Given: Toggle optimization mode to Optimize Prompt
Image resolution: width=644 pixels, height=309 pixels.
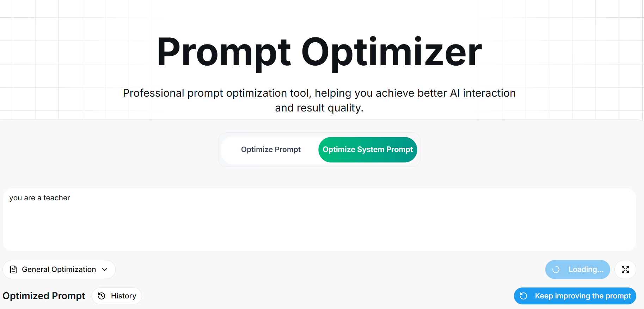Looking at the screenshot, I should [271, 150].
